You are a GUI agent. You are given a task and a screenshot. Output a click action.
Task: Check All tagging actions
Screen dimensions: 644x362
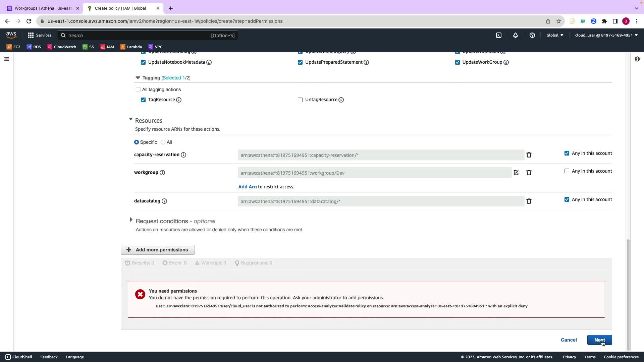click(138, 89)
